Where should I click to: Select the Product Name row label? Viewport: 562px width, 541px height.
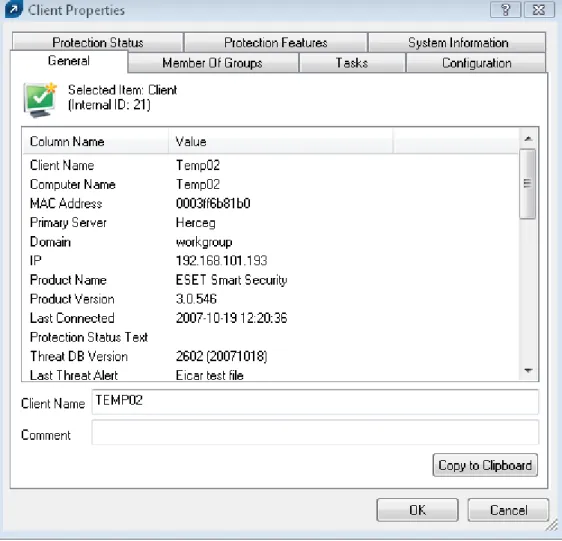[x=68, y=280]
